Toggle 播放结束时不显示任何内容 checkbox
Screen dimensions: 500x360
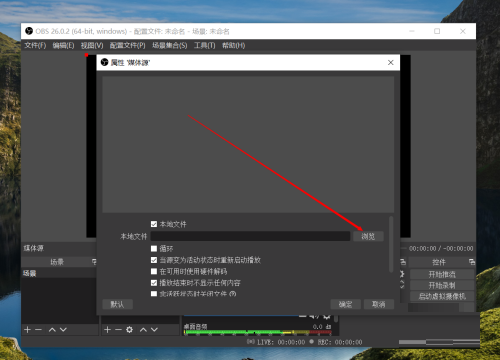click(154, 283)
